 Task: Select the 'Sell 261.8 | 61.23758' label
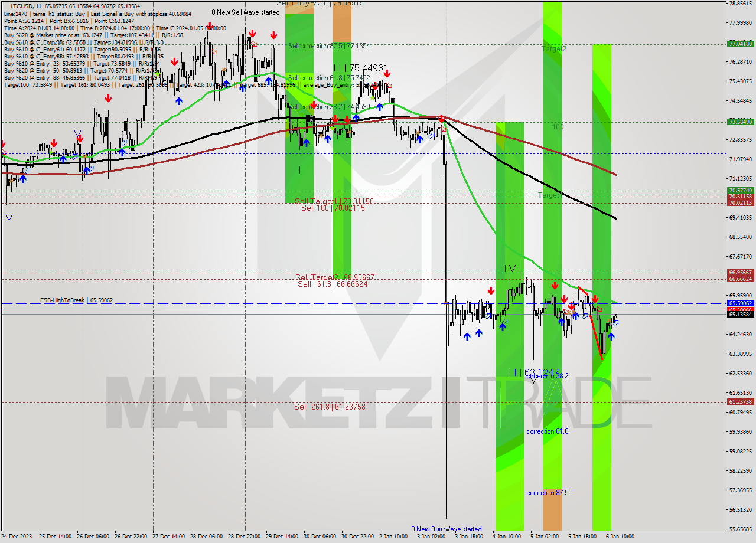click(x=330, y=407)
